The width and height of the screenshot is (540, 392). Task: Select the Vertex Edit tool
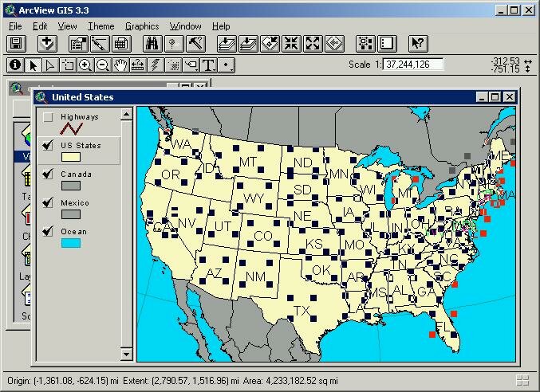coord(50,65)
